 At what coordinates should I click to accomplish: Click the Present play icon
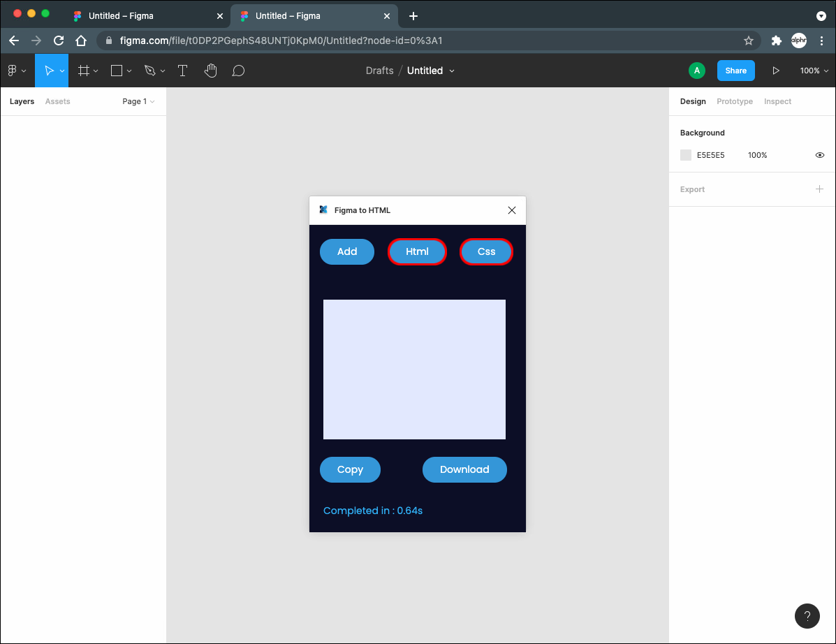775,71
